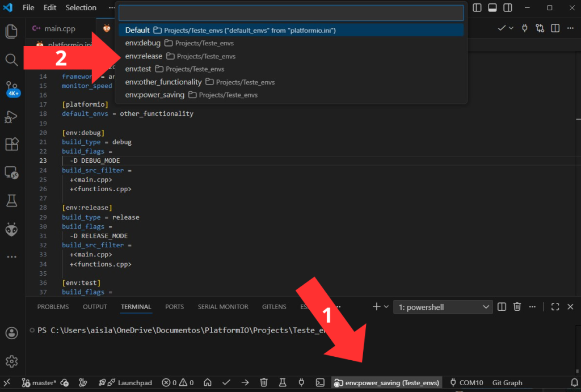This screenshot has height=392, width=581.
Task: Click the PlatformIO Clean trash icon in status bar
Action: (264, 383)
